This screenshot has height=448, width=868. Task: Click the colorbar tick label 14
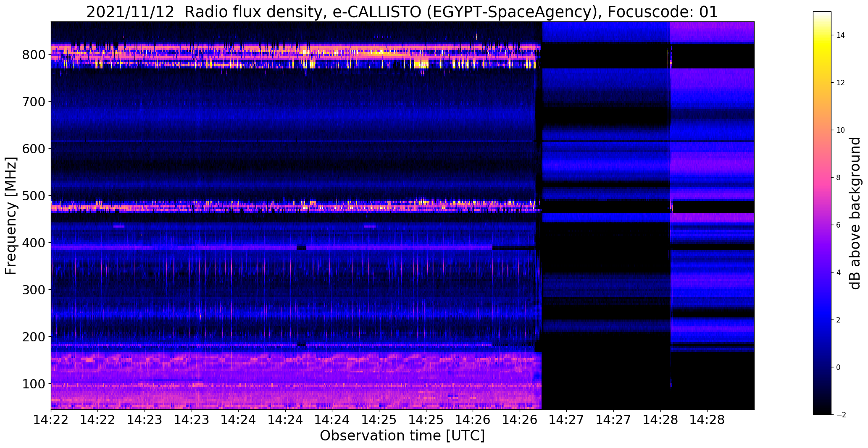[x=841, y=35]
